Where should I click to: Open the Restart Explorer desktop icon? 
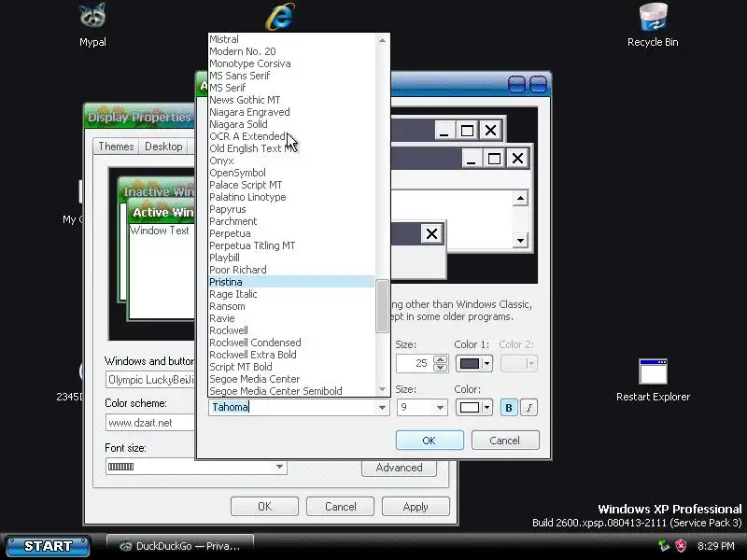pyautogui.click(x=653, y=381)
